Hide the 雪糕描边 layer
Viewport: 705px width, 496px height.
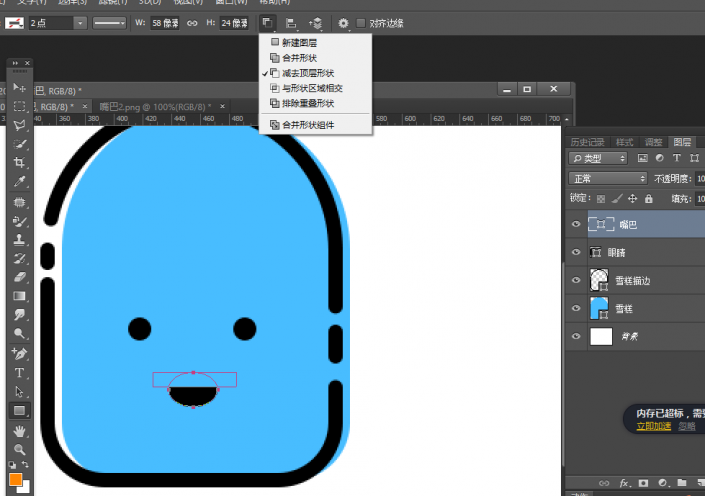(576, 280)
